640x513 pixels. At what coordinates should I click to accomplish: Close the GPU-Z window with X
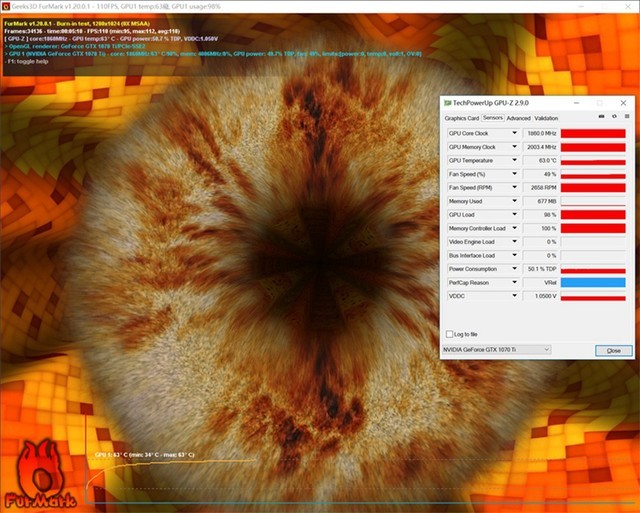click(x=623, y=103)
